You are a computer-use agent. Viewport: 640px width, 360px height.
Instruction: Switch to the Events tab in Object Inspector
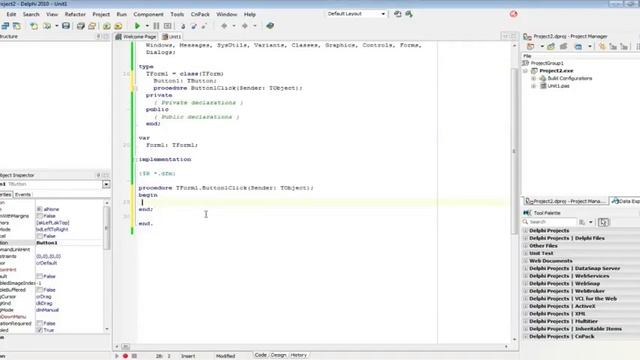(23, 195)
